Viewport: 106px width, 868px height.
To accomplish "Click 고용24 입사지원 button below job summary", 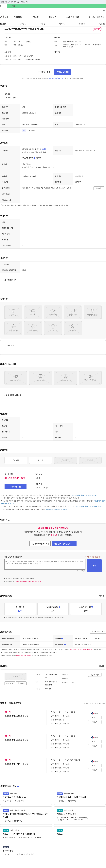I will click(x=63, y=72).
